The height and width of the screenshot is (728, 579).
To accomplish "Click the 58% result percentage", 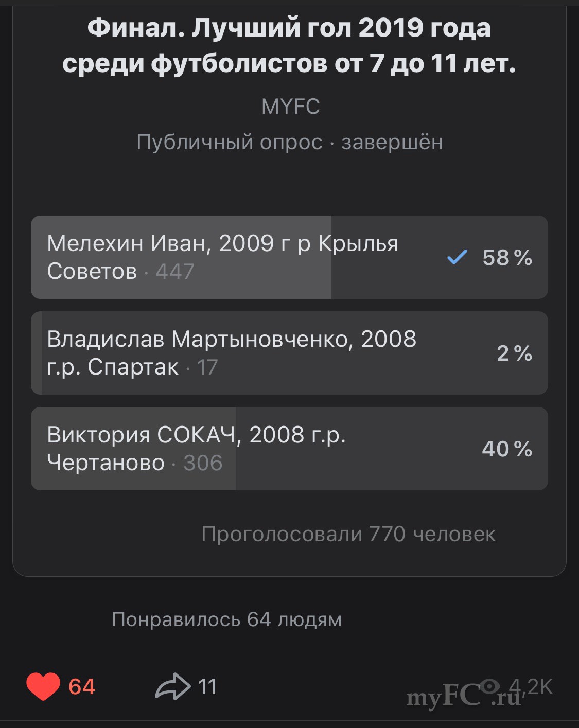I will tap(507, 257).
